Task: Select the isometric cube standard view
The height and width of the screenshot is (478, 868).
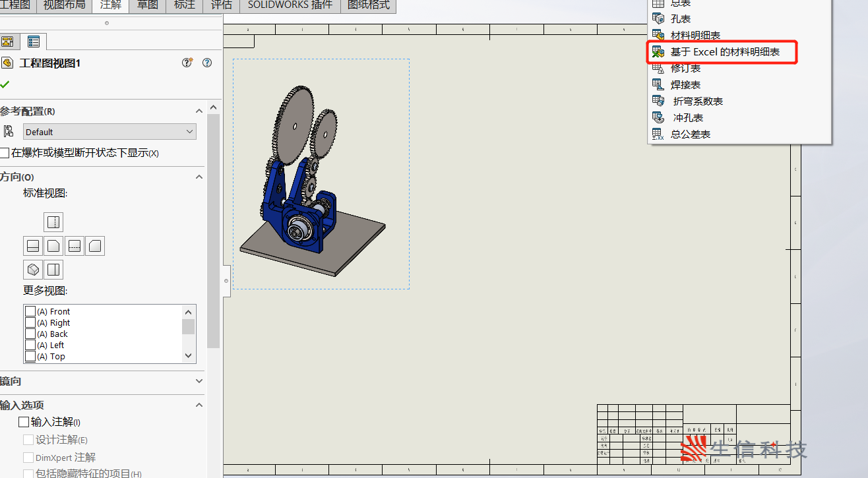Action: point(32,270)
